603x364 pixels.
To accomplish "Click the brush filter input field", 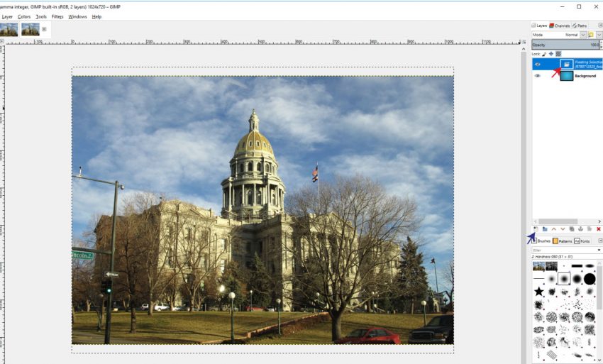I will tap(564, 250).
